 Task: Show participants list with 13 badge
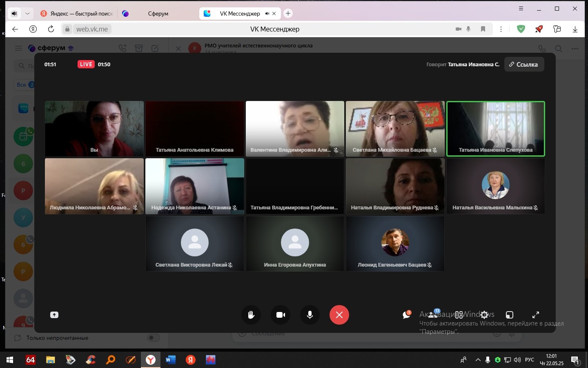[433, 314]
